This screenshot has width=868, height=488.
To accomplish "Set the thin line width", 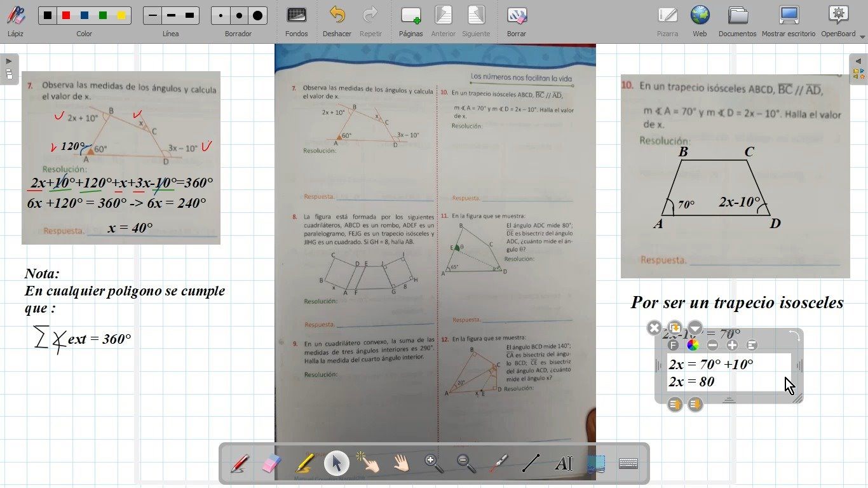I will [153, 15].
